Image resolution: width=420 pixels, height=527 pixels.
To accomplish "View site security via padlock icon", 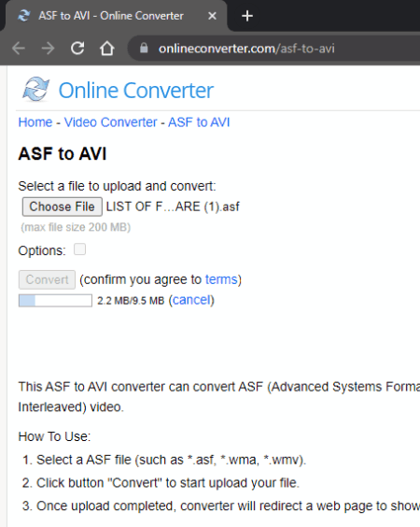I will click(x=144, y=48).
